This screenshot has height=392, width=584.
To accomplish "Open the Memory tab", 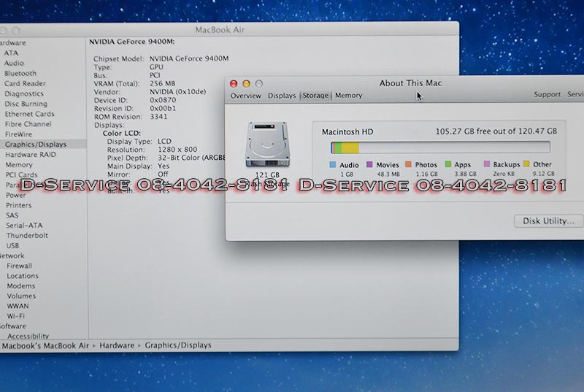I will pyautogui.click(x=349, y=96).
